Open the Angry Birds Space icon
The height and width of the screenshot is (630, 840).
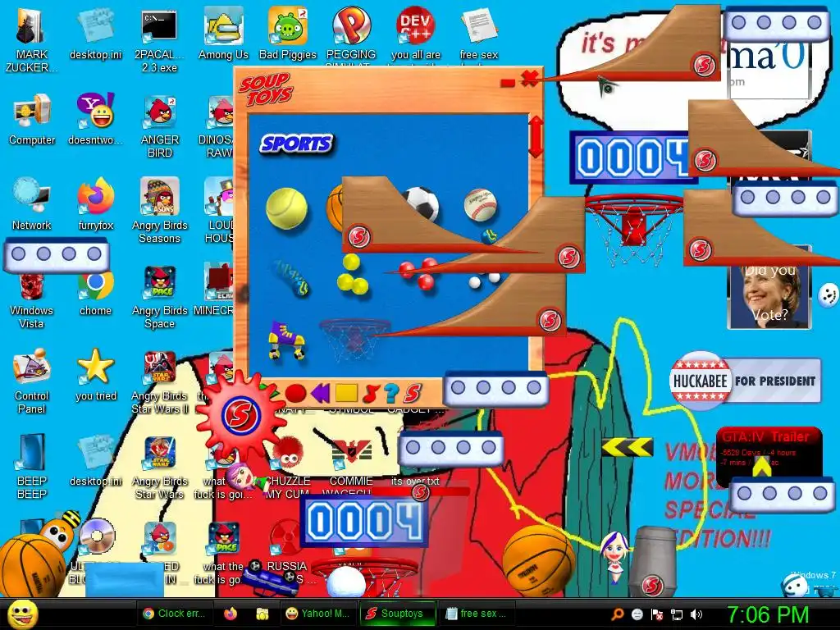[x=160, y=297]
